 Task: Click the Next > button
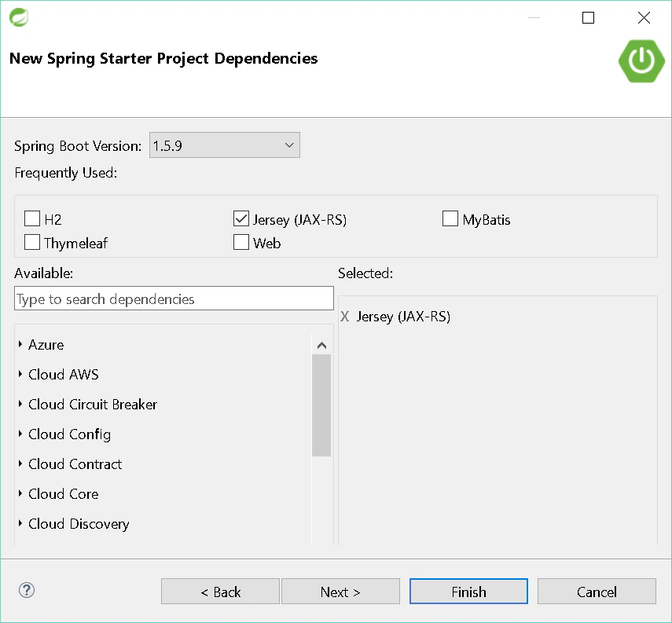click(x=340, y=592)
